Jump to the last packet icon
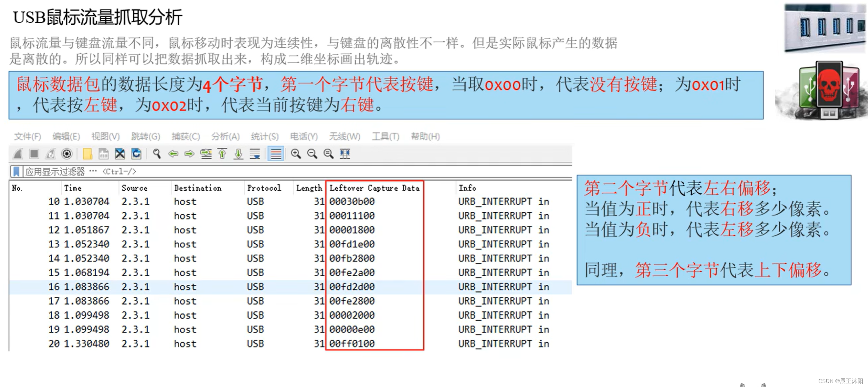868x387 pixels. [238, 154]
